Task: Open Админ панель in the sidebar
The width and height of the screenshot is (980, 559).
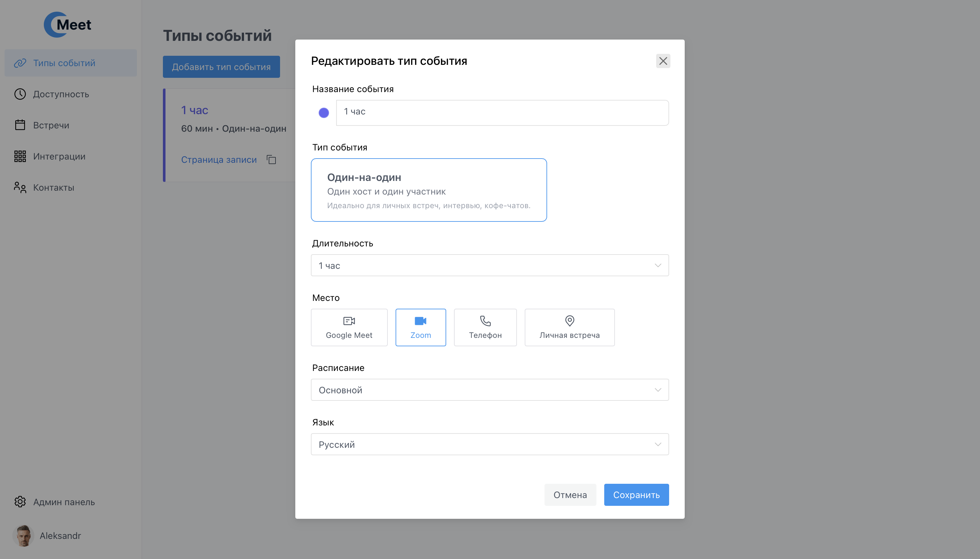Action: coord(71,502)
